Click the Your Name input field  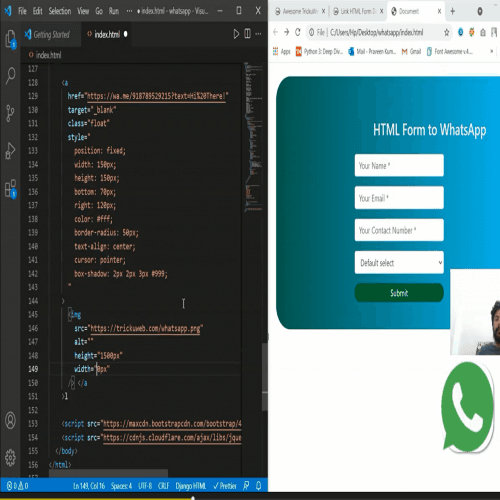(399, 165)
